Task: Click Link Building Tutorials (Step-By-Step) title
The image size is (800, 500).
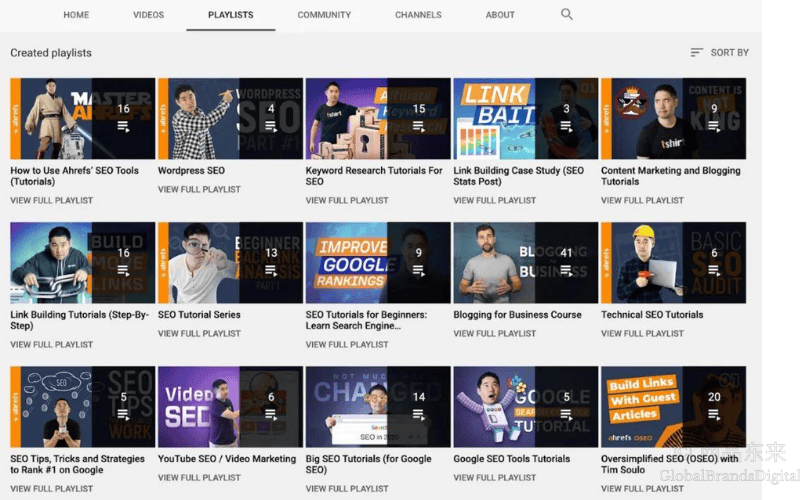Action: 80,320
